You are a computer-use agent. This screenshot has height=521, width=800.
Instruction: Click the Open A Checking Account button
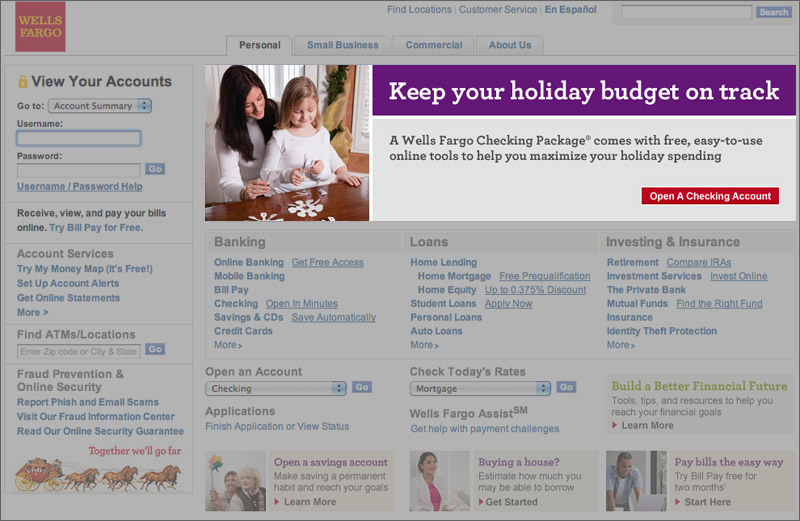pos(710,196)
